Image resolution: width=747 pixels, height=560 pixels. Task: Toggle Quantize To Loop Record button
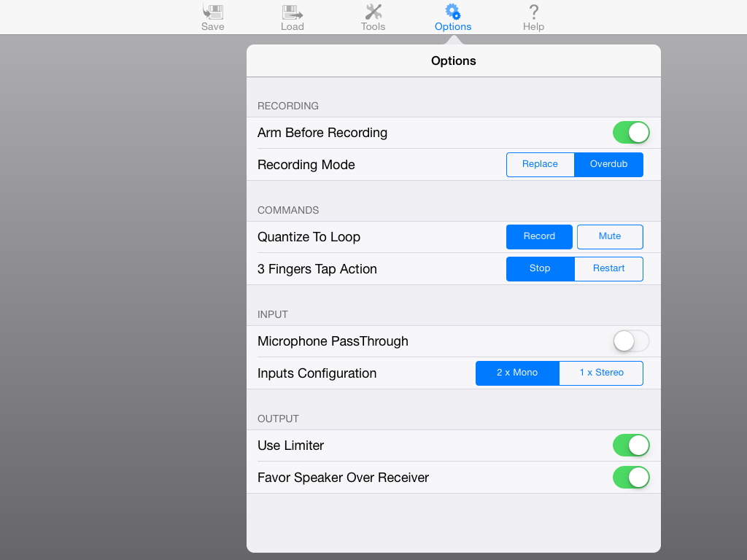(x=539, y=237)
